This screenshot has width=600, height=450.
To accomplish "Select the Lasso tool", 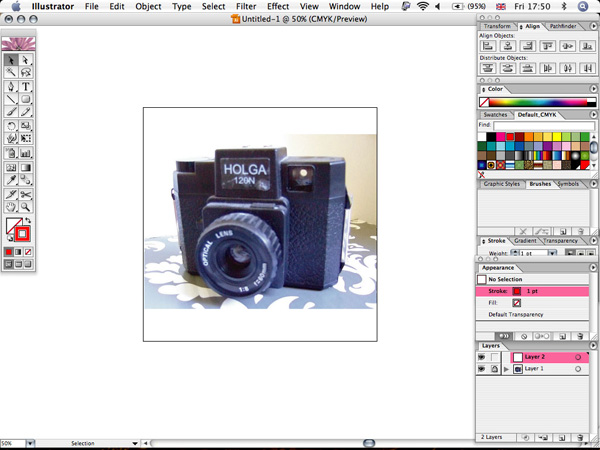I will click(26, 72).
